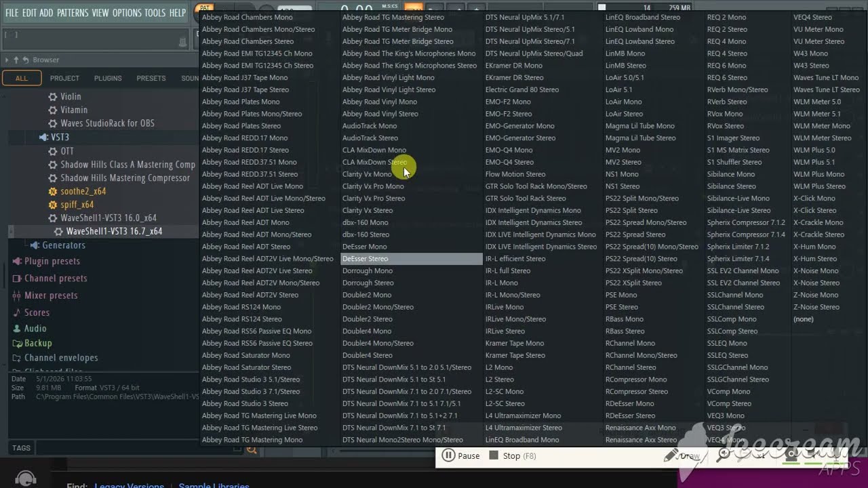868x488 pixels.
Task: Click the recorder zoom magnifier icon
Action: point(724,455)
